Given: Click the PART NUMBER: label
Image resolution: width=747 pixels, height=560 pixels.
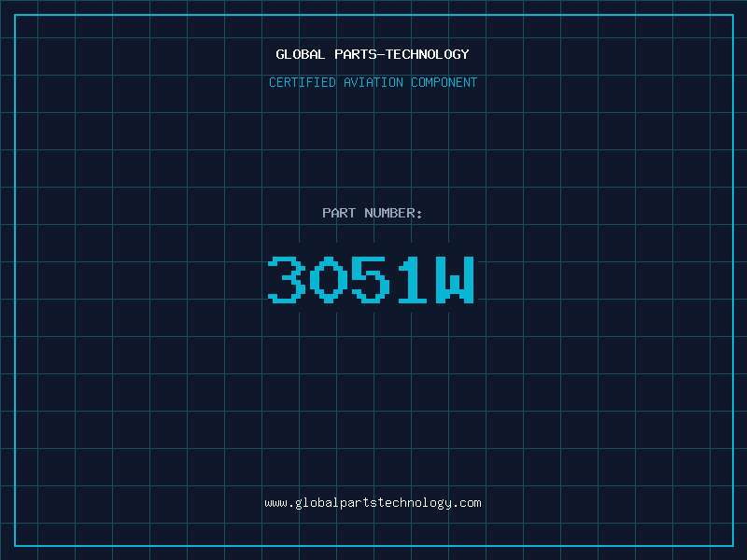Looking at the screenshot, I should (x=373, y=213).
